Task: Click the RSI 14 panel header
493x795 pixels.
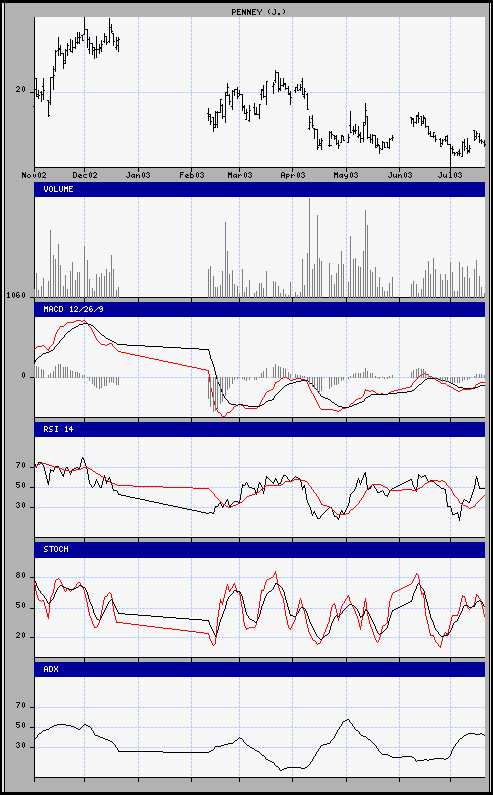Action: (260, 429)
